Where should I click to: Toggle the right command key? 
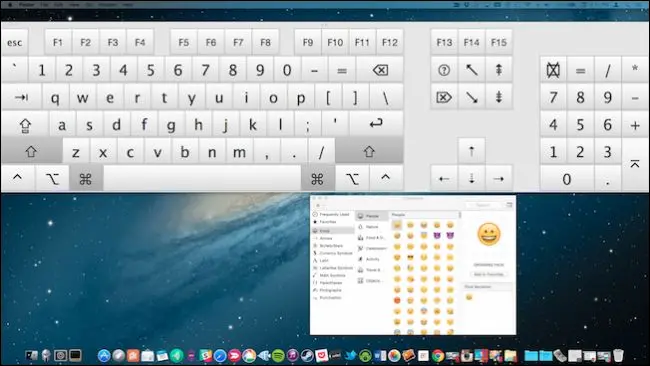coord(317,179)
